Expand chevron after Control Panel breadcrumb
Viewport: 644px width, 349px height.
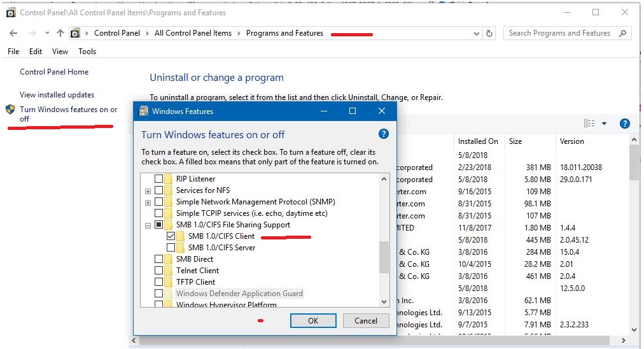(x=147, y=33)
